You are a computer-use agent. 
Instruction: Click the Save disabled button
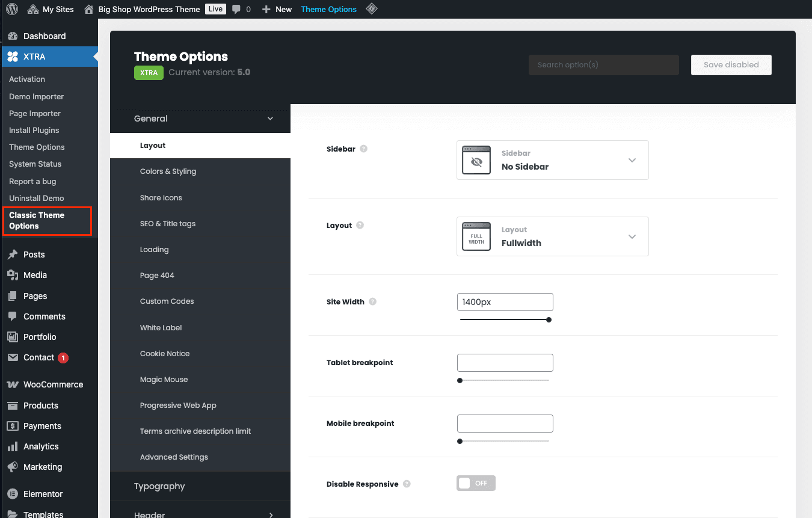coord(731,65)
